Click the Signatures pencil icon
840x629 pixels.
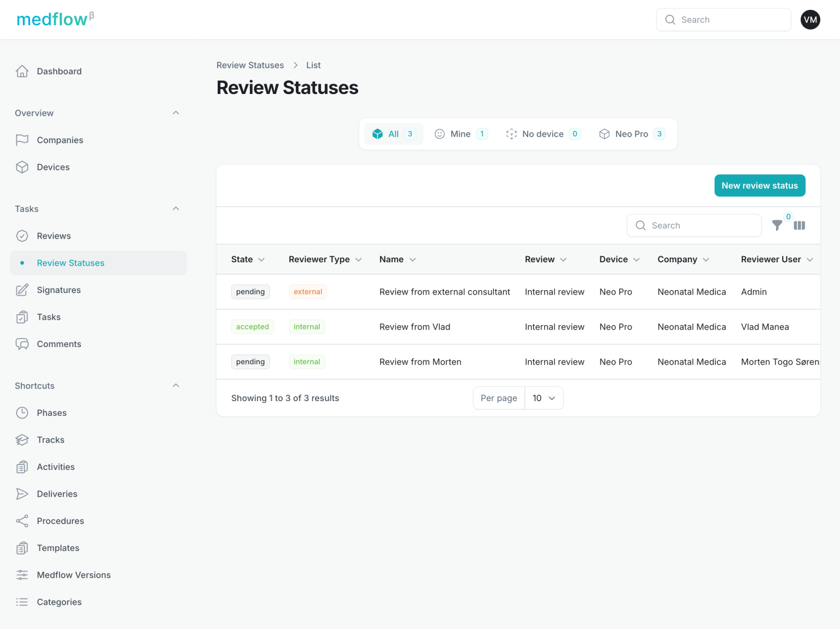click(22, 290)
